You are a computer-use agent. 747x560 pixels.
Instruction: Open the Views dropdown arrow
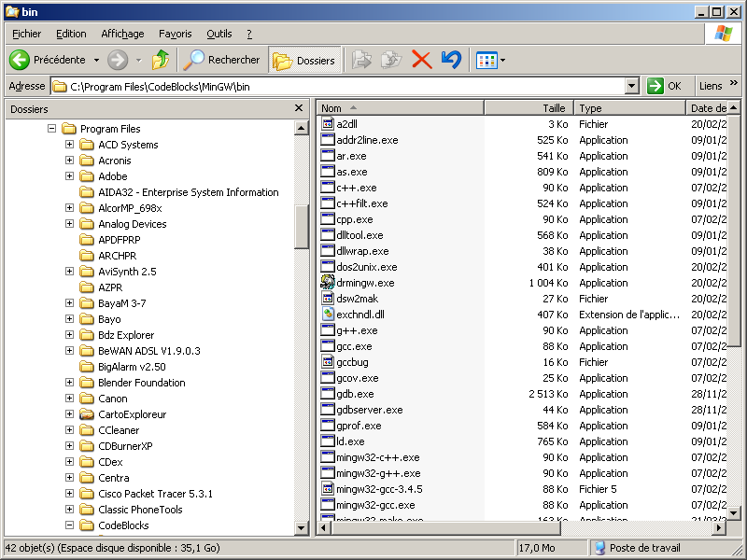tap(502, 61)
